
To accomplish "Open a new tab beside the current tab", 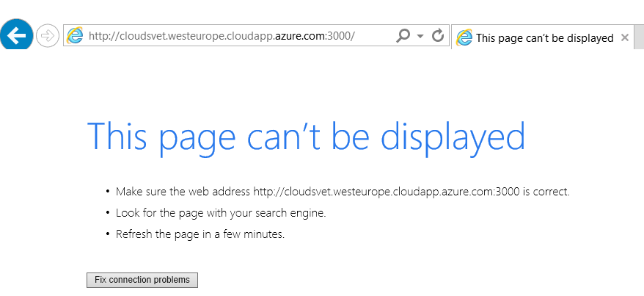I will click(x=639, y=37).
